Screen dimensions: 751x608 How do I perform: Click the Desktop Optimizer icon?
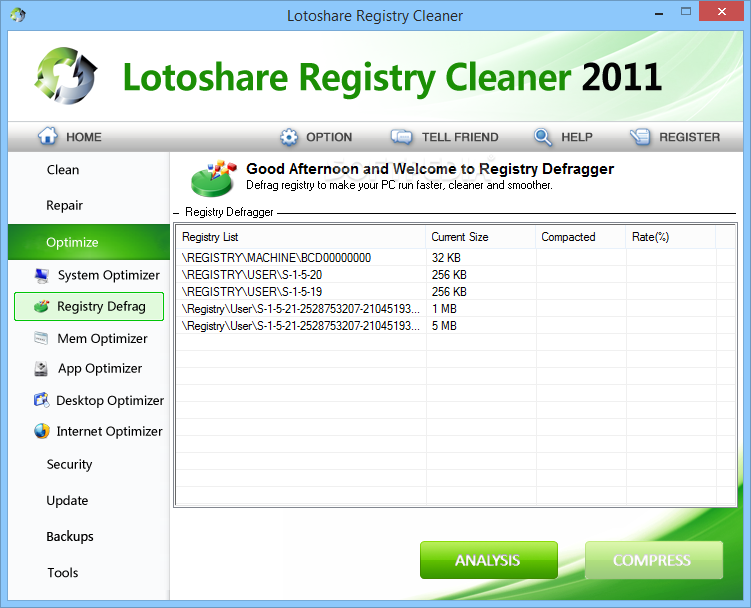pos(42,400)
